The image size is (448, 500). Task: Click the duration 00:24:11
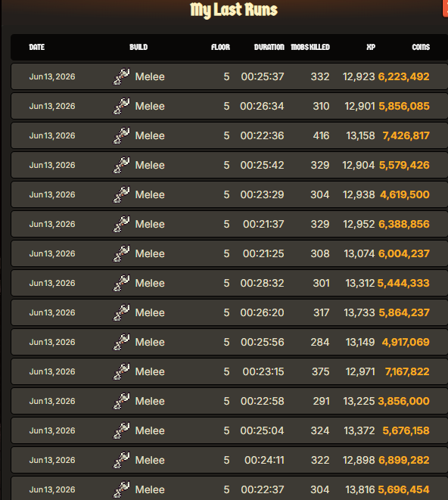264,460
